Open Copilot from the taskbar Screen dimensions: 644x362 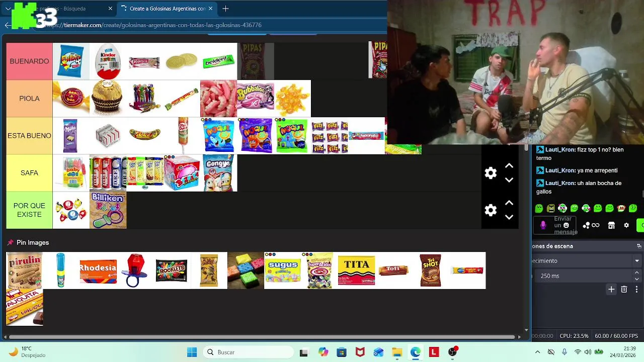pyautogui.click(x=323, y=352)
